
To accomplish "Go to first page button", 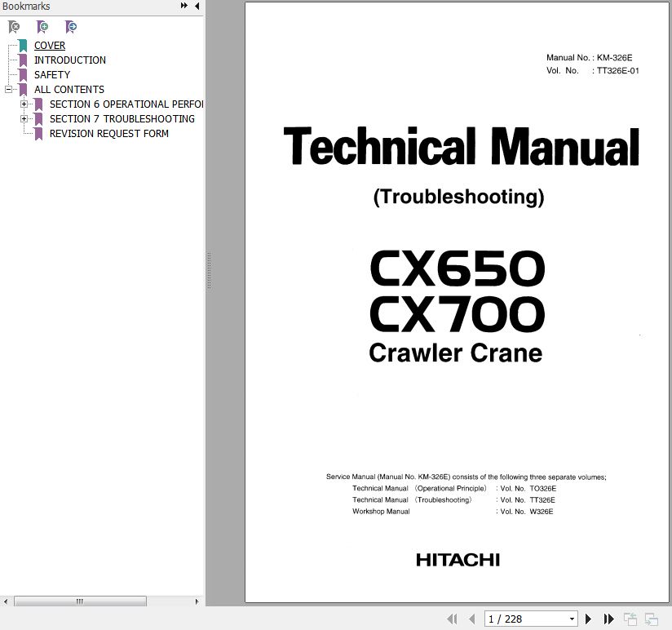I will pyautogui.click(x=452, y=619).
